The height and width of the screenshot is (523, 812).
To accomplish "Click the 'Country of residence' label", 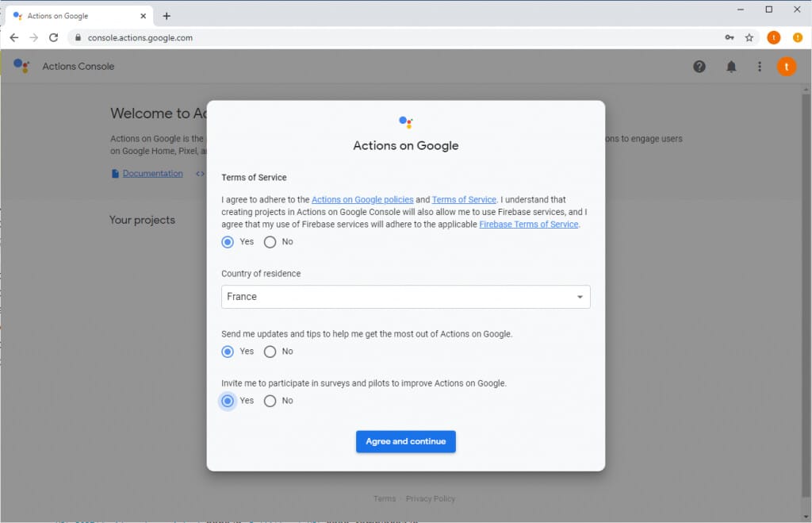I will click(x=261, y=274).
